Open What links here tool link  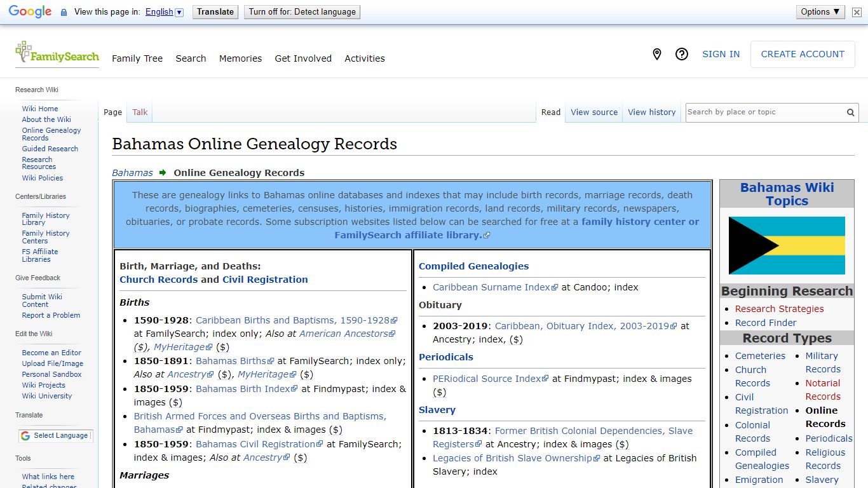48,477
